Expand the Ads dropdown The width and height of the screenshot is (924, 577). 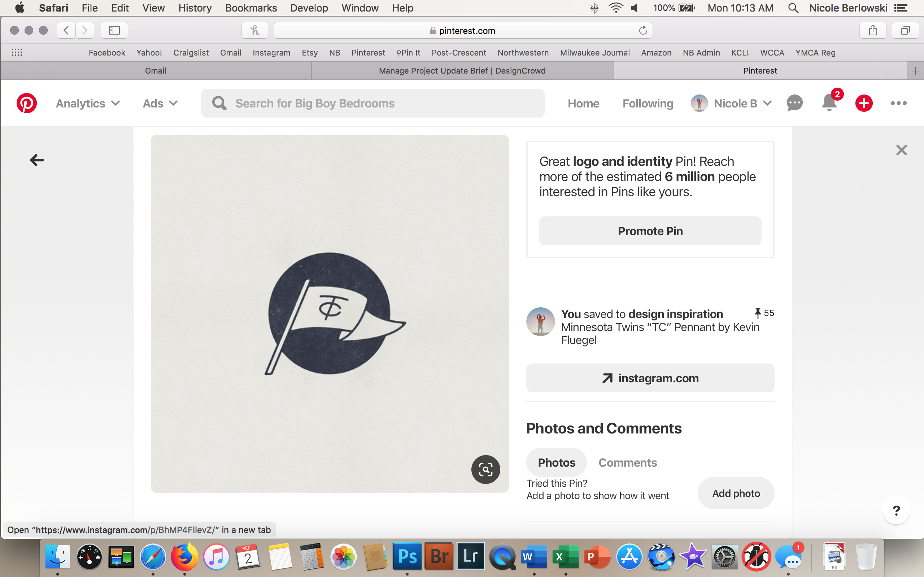(x=160, y=103)
